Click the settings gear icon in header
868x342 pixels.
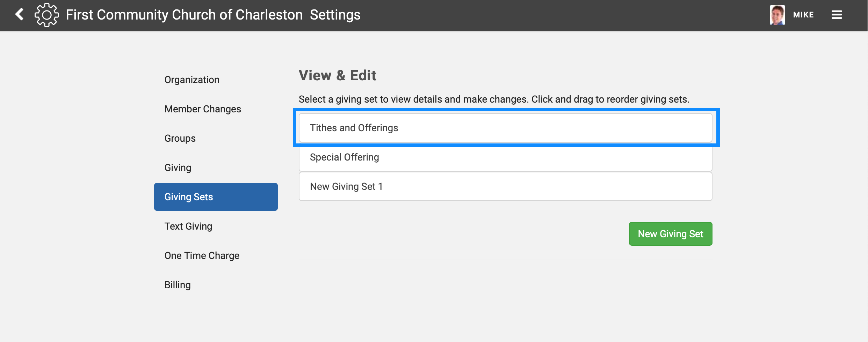pos(46,15)
